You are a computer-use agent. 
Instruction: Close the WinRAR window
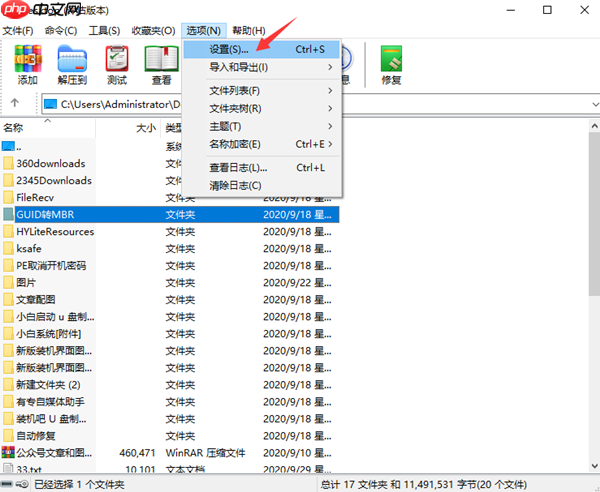click(x=584, y=10)
